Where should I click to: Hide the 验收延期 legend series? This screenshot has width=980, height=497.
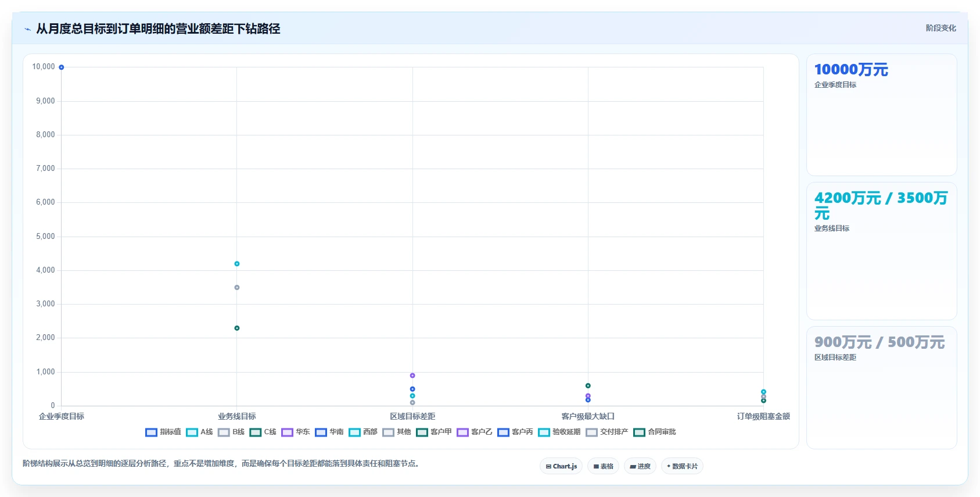(x=559, y=432)
